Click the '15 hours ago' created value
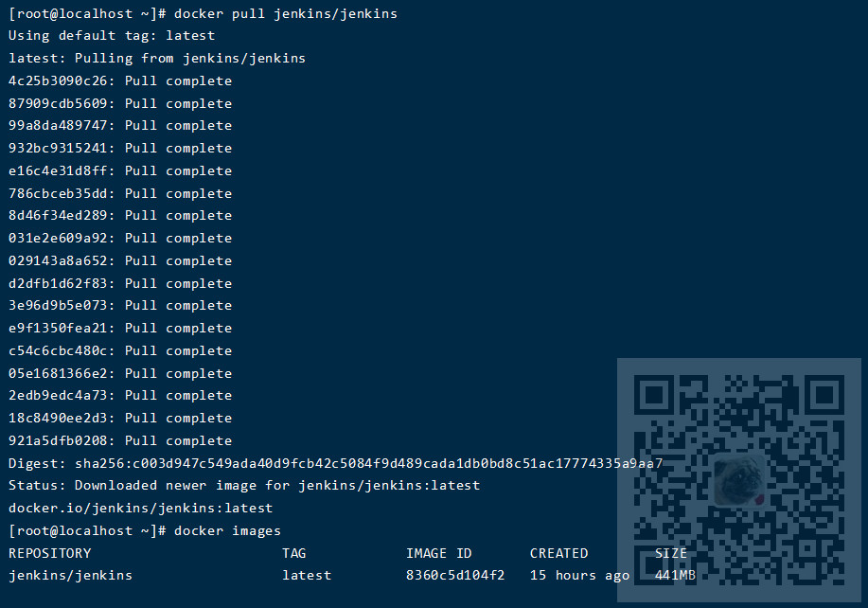 (579, 576)
